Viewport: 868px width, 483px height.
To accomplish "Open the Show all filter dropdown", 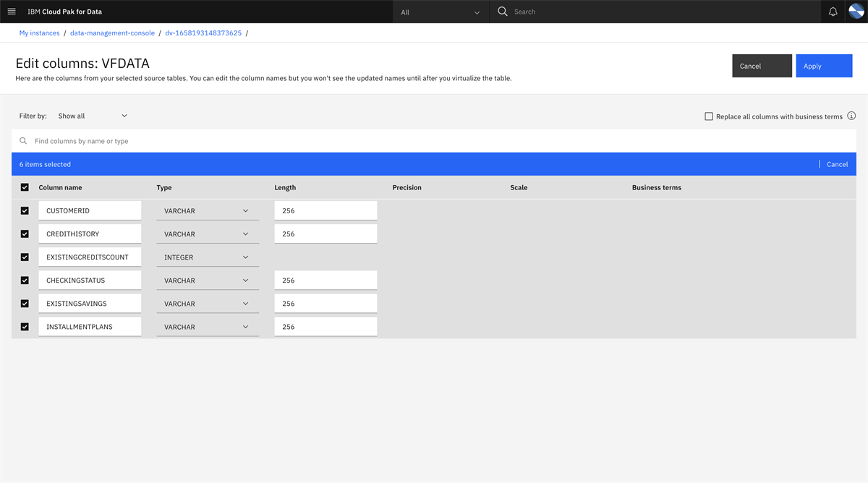I will point(93,116).
